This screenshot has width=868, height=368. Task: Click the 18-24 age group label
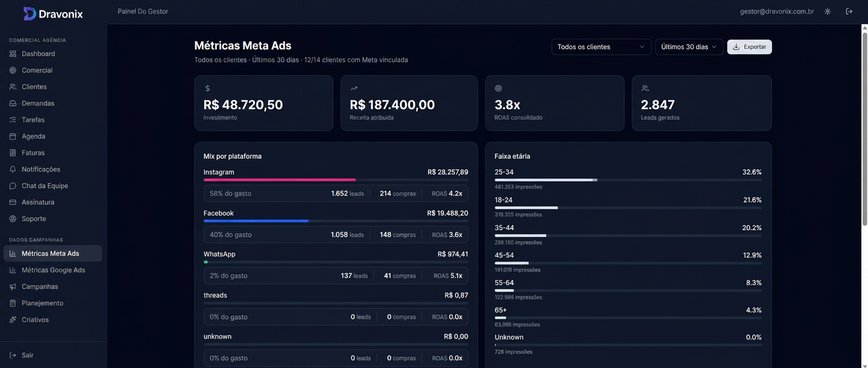[x=504, y=200]
